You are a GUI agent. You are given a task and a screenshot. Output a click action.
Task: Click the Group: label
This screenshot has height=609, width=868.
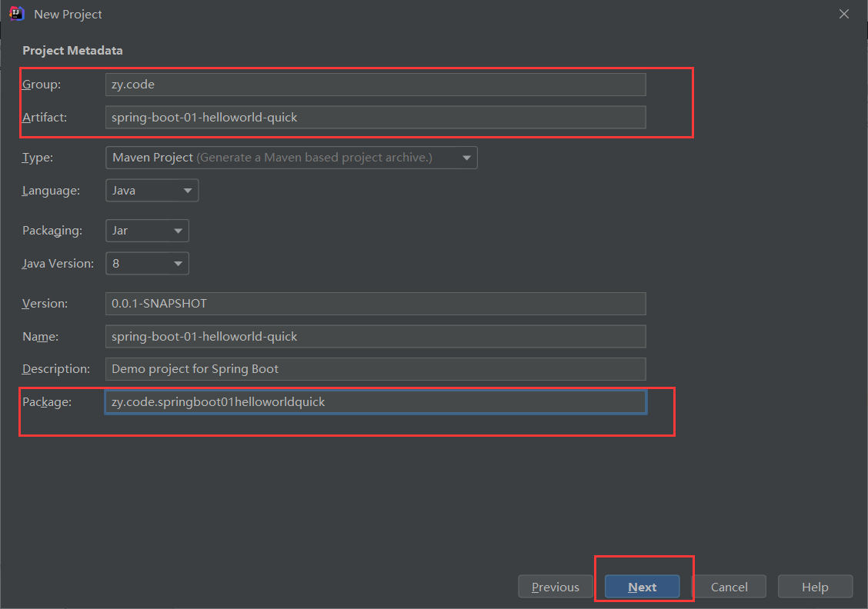click(x=42, y=85)
